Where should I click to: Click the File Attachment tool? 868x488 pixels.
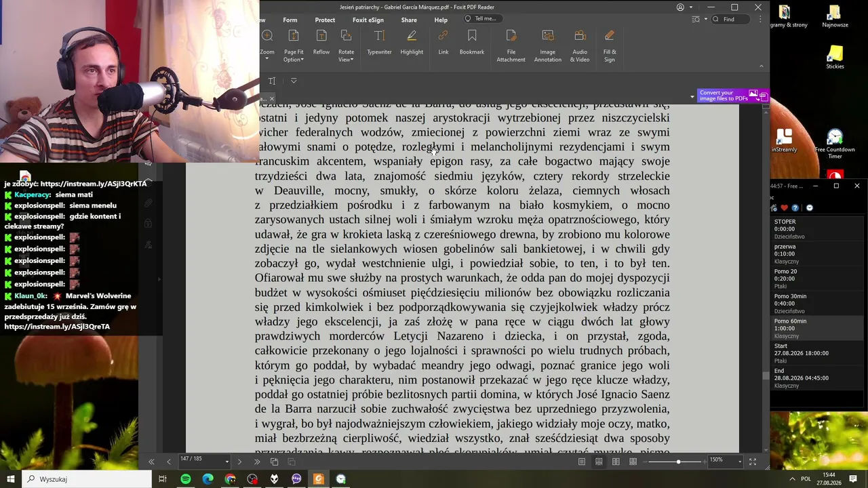(x=511, y=46)
